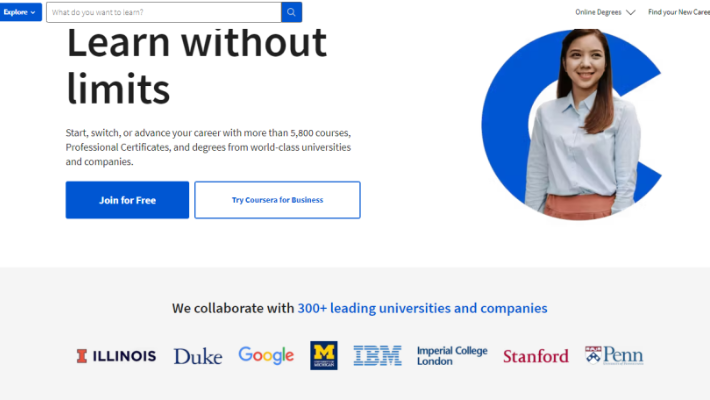Open the IBM partner logo

coord(377,355)
